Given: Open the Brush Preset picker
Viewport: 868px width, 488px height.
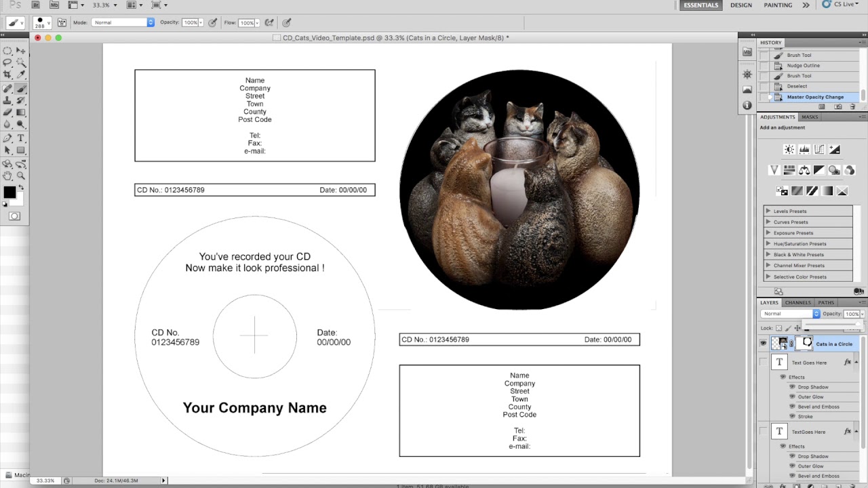Looking at the screenshot, I should coord(43,22).
